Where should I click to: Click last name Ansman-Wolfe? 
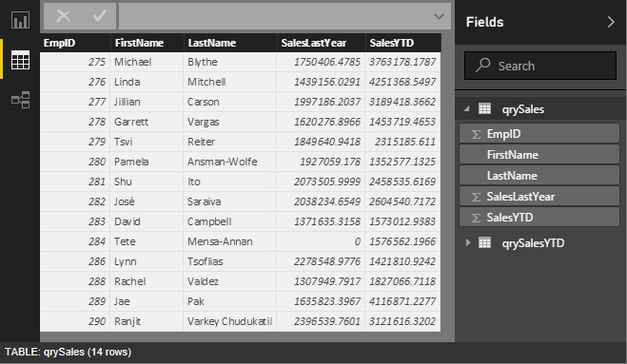click(223, 162)
